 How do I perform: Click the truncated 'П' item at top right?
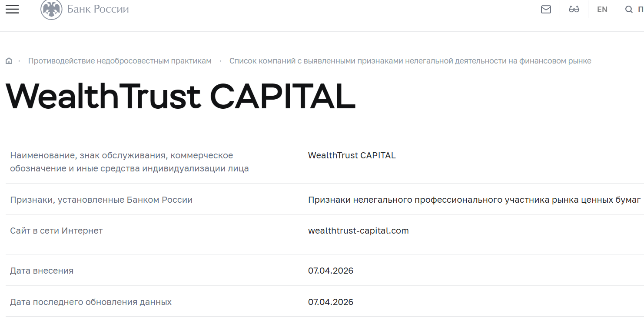[x=642, y=9]
